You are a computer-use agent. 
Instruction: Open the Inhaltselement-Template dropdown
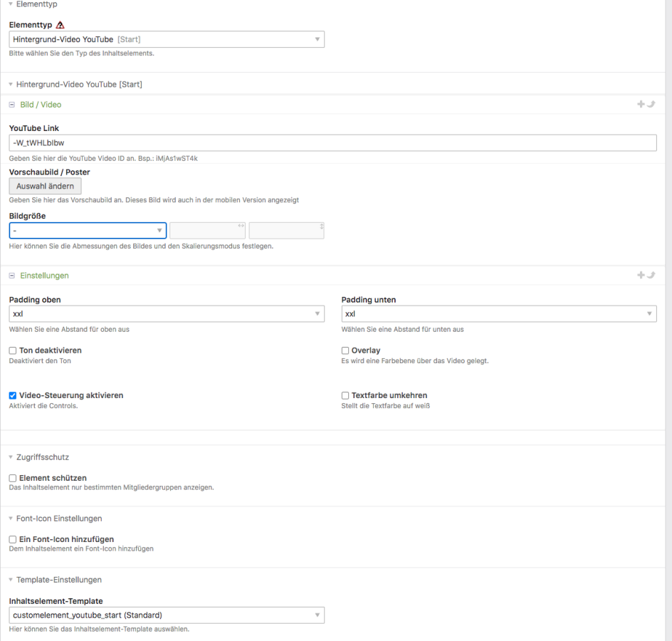(x=167, y=615)
